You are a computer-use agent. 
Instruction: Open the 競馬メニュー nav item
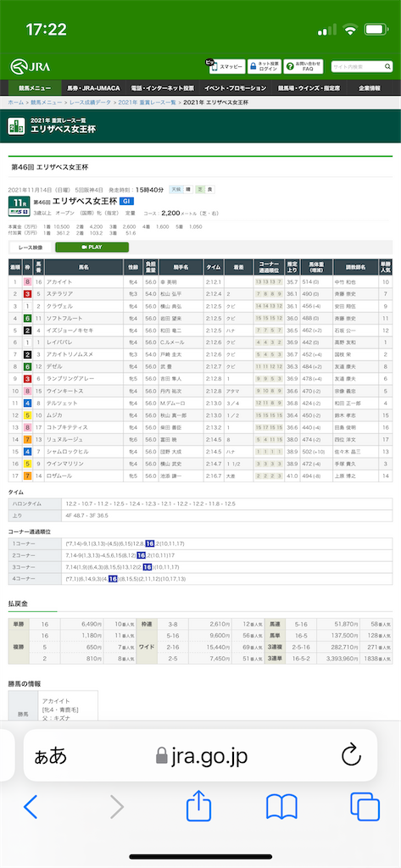(x=35, y=88)
